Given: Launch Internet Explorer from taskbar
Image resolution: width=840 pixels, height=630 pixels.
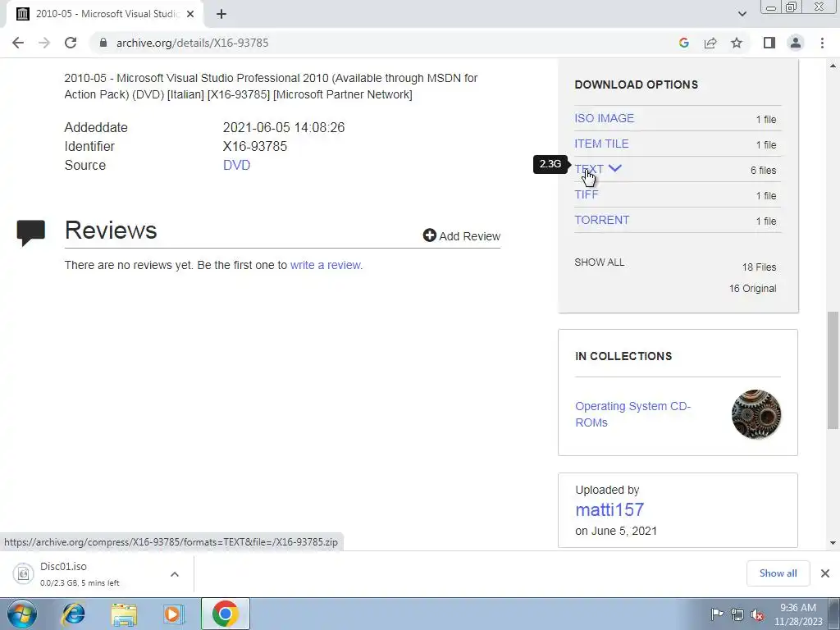Looking at the screenshot, I should [73, 614].
